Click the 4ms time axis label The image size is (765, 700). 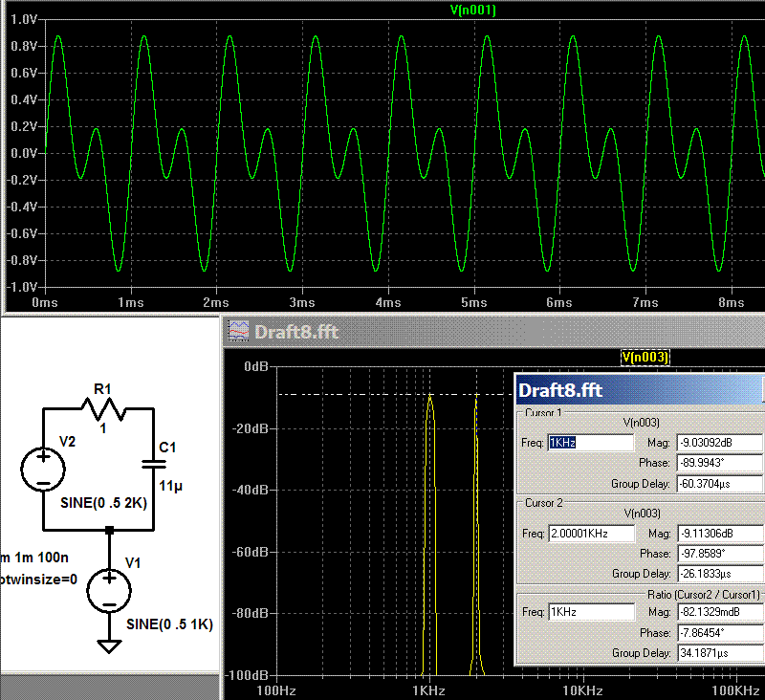point(388,302)
